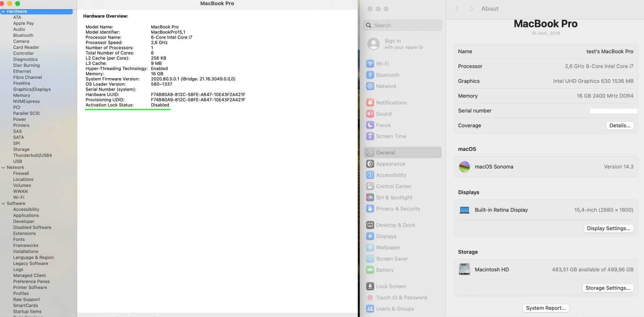This screenshot has width=644, height=317.
Task: Click the Displays sun icon in sidebar
Action: click(370, 236)
